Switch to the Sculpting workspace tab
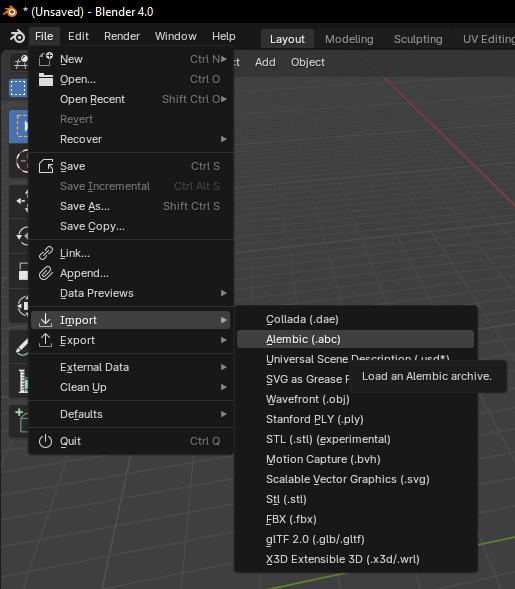Screen dimensions: 515x589 coord(418,39)
